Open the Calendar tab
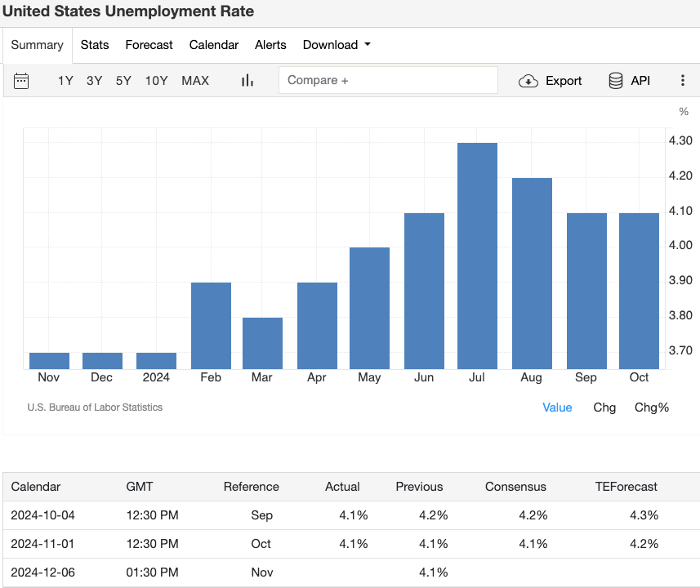The image size is (700, 588). pyautogui.click(x=213, y=45)
